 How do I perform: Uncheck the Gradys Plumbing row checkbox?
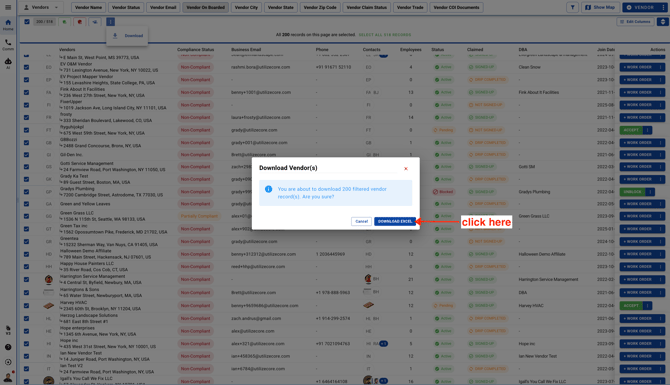26,192
